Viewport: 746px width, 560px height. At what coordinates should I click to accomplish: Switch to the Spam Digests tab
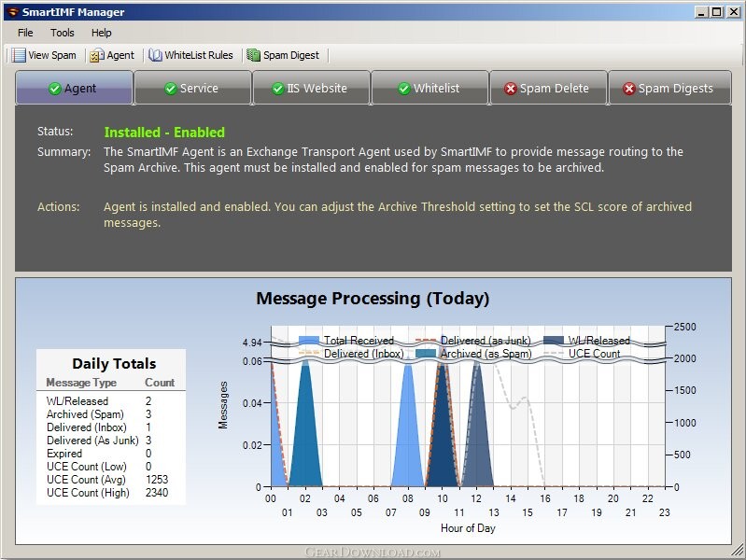tap(669, 88)
